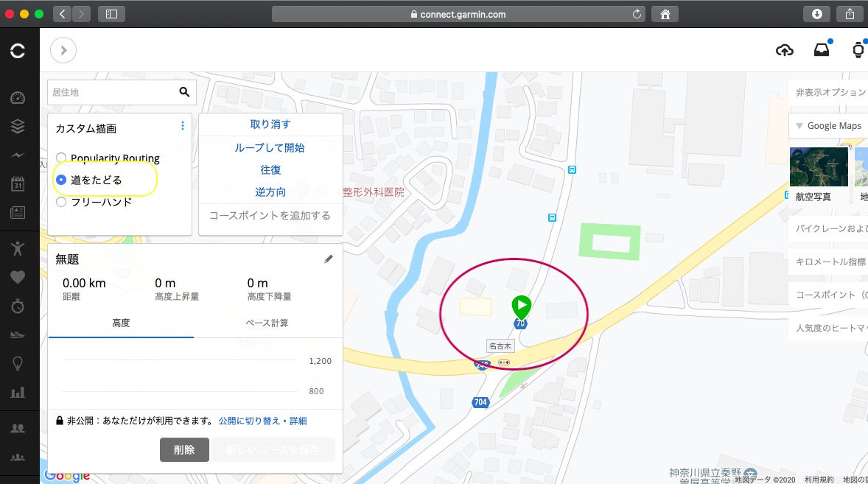
Task: Choose 取り消す from the menu
Action: [x=270, y=124]
